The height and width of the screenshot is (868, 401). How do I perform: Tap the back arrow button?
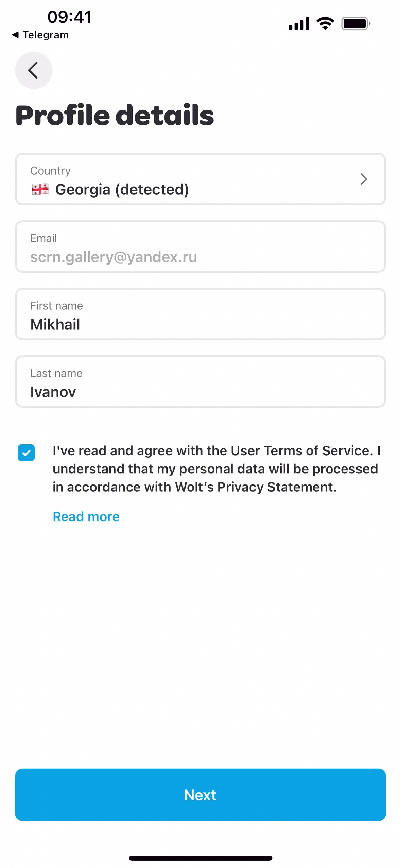point(33,70)
